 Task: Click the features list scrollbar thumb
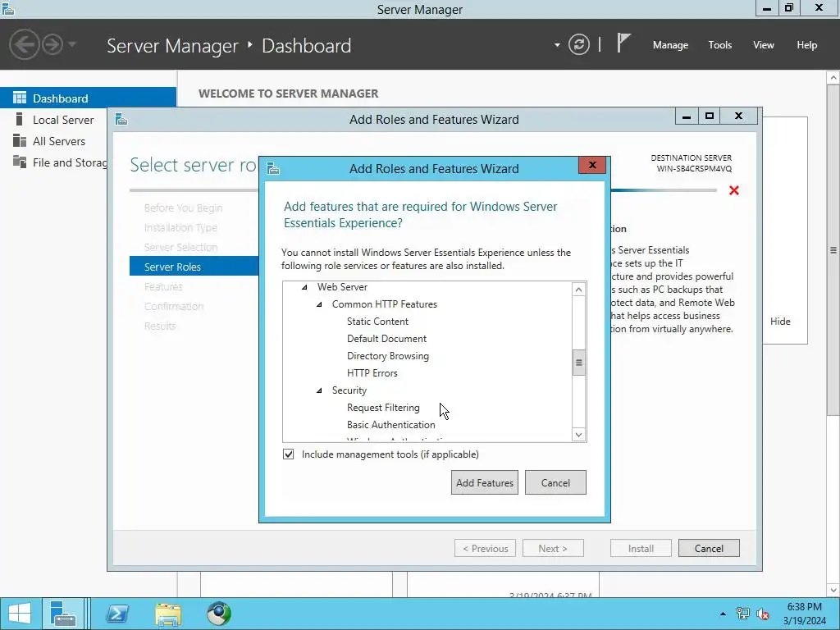[578, 363]
